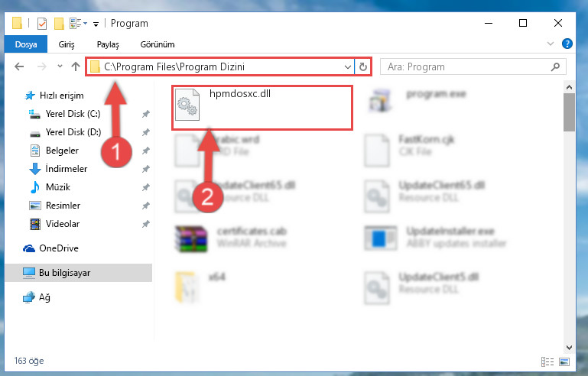Unpin Yerel Disk (C:) pin icon
This screenshot has height=376, width=588.
[x=145, y=114]
